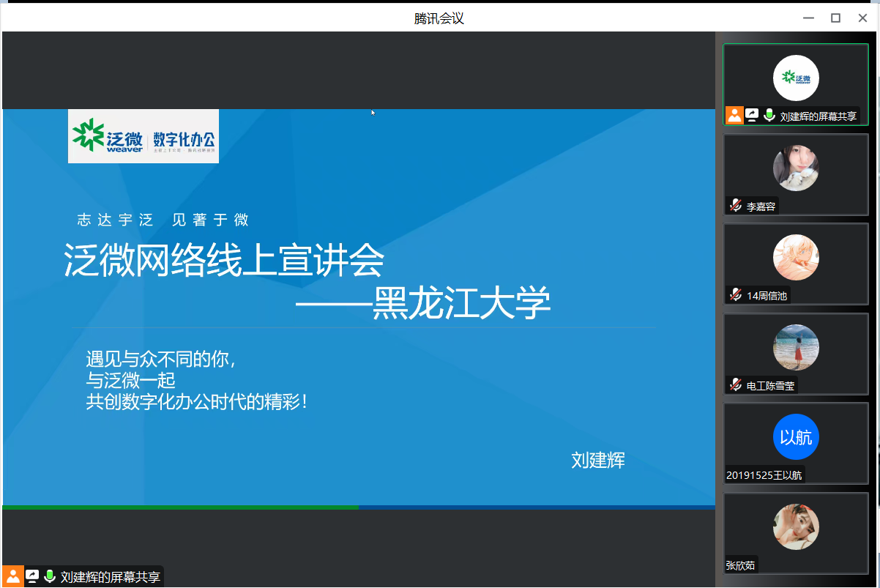Select 14周信池's avatar picture
880x588 pixels.
(x=796, y=258)
